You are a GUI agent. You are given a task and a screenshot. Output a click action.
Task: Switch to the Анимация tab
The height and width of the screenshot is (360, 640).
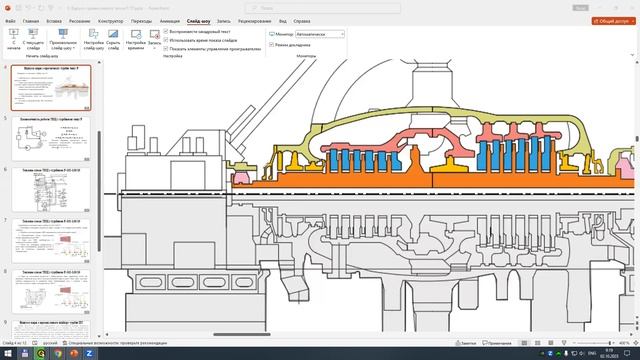pos(169,21)
